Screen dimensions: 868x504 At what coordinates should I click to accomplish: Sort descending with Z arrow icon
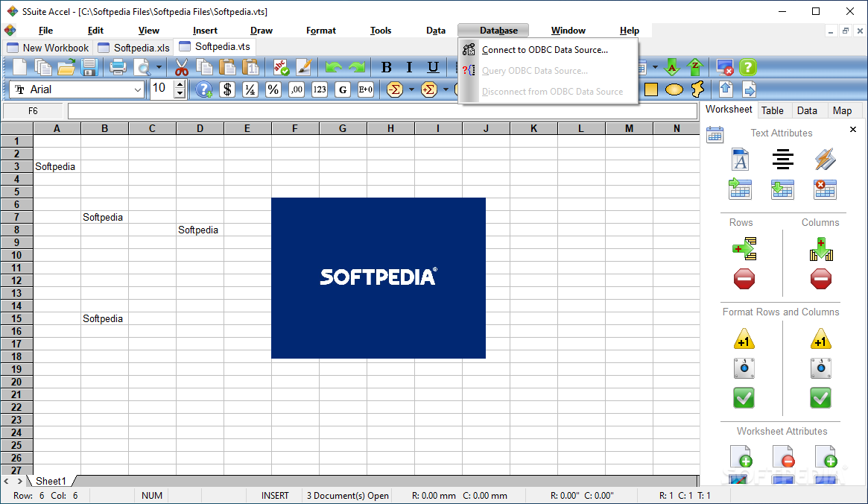click(695, 68)
